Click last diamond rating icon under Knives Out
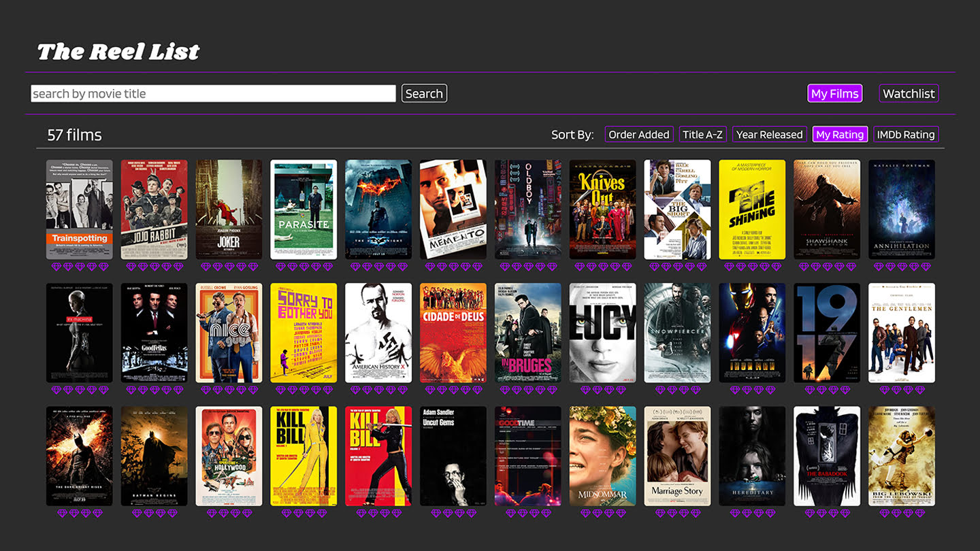This screenshot has height=551, width=980. tap(627, 267)
